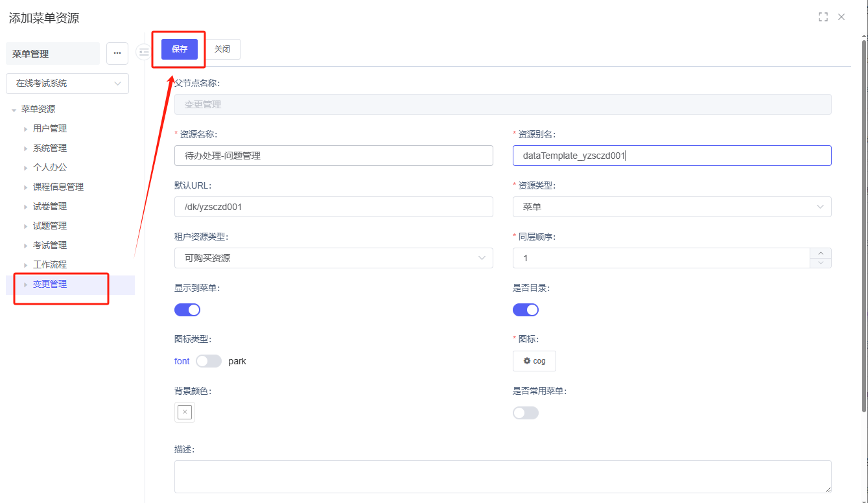Open the 租户资源类型 dropdown
The height and width of the screenshot is (503, 868).
333,258
